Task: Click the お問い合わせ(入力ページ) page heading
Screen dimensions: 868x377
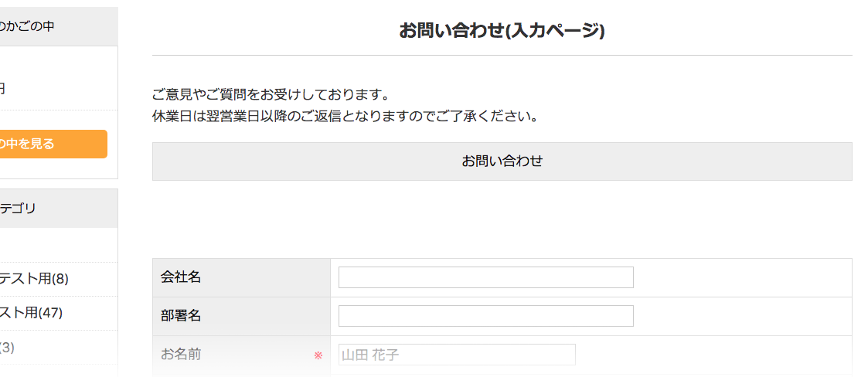Action: point(502,31)
